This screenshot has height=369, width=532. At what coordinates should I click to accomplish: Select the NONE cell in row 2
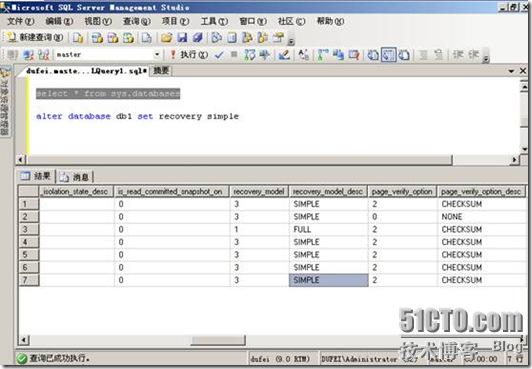482,217
